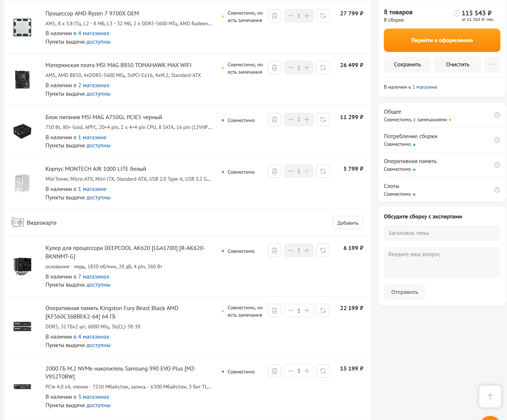Click the Kingston Fury RAM thumbnail
Image resolution: width=507 pixels, height=420 pixels.
coord(22,326)
